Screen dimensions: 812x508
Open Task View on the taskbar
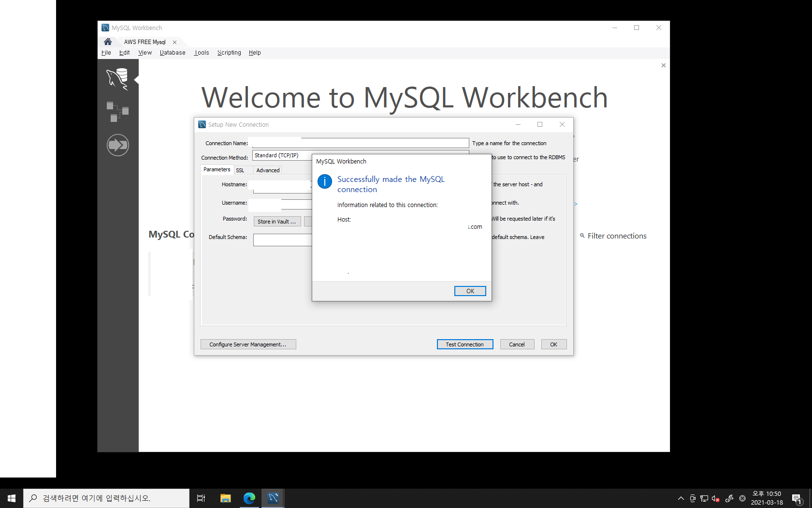[x=201, y=498]
